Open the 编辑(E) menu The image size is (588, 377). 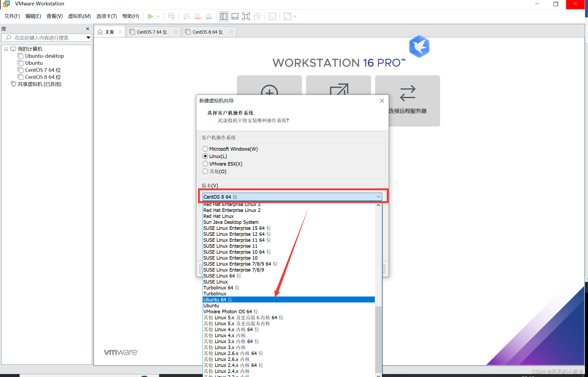pyautogui.click(x=33, y=16)
